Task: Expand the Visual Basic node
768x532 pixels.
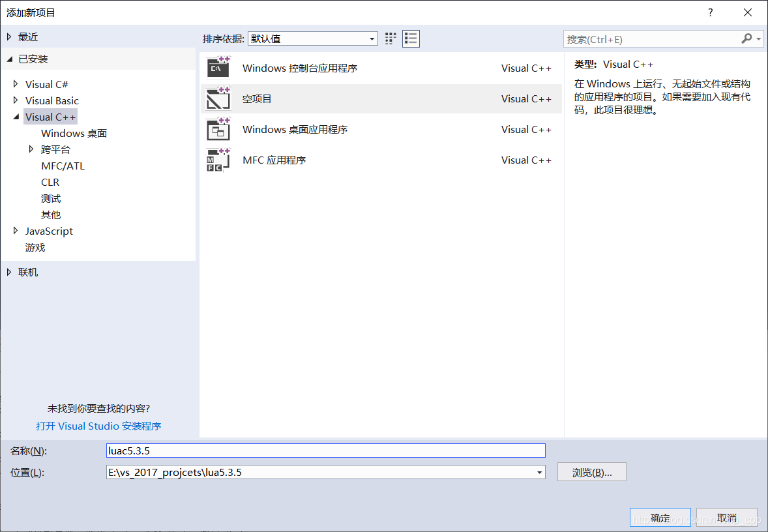Action: 16,100
